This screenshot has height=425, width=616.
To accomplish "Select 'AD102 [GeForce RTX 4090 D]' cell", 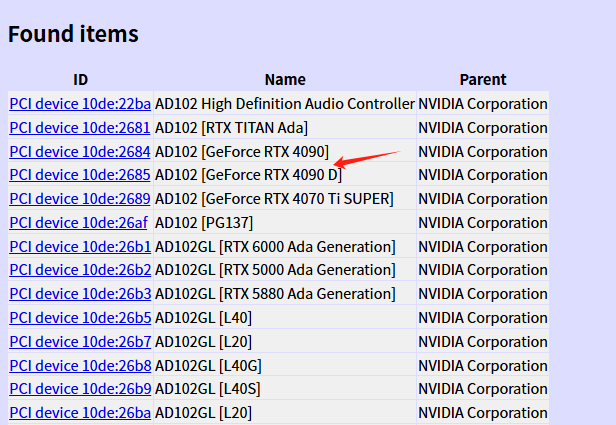I will point(285,174).
